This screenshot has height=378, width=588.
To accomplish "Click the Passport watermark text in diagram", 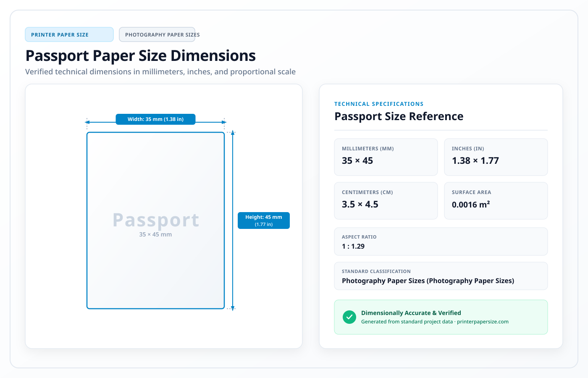I will [156, 220].
